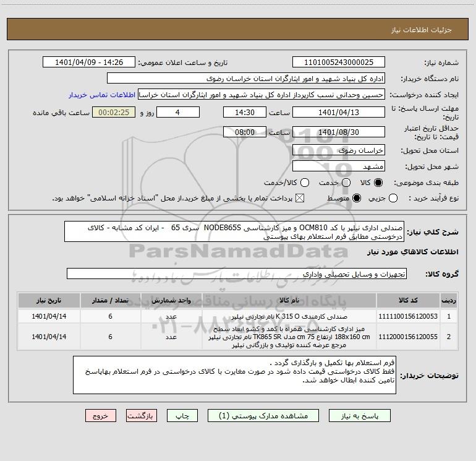Toggle the Islamic treasury payment checkbox

(300, 199)
